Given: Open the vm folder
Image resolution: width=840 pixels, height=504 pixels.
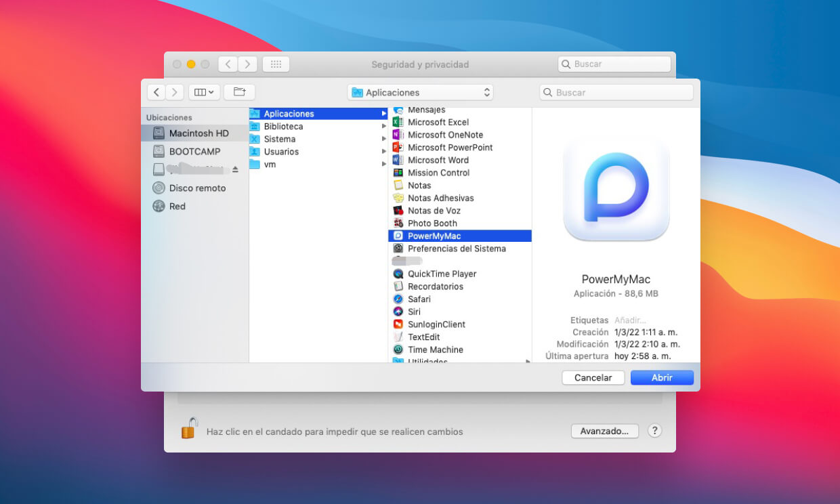Looking at the screenshot, I should click(318, 165).
